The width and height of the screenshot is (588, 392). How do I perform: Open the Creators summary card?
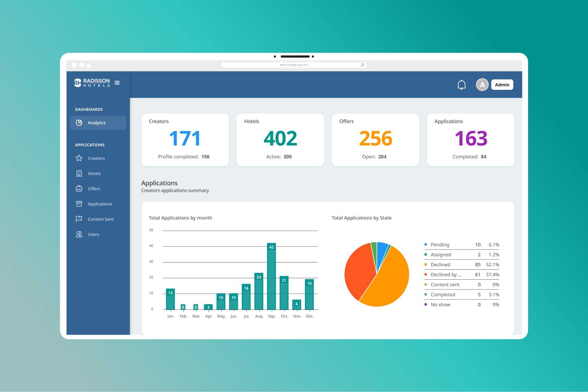tap(185, 140)
